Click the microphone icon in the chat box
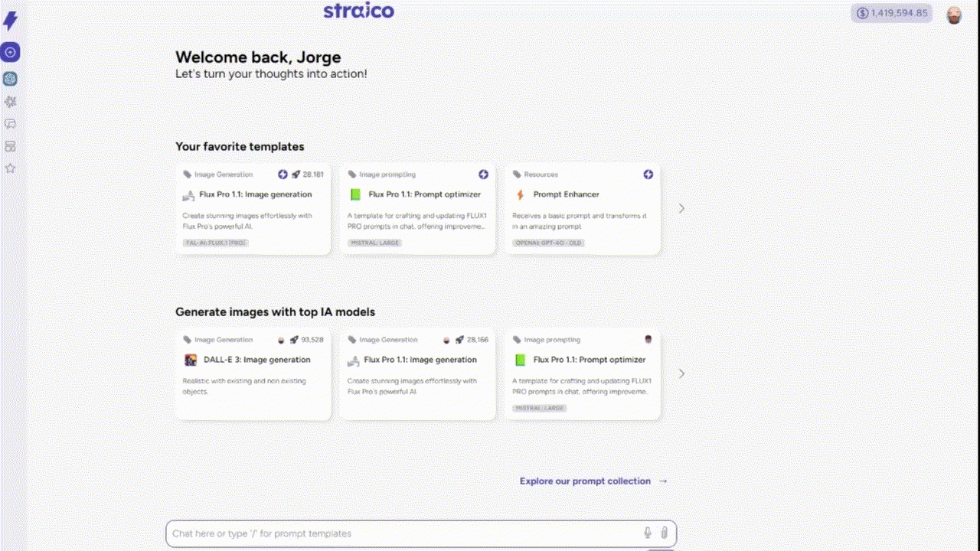 coord(648,533)
